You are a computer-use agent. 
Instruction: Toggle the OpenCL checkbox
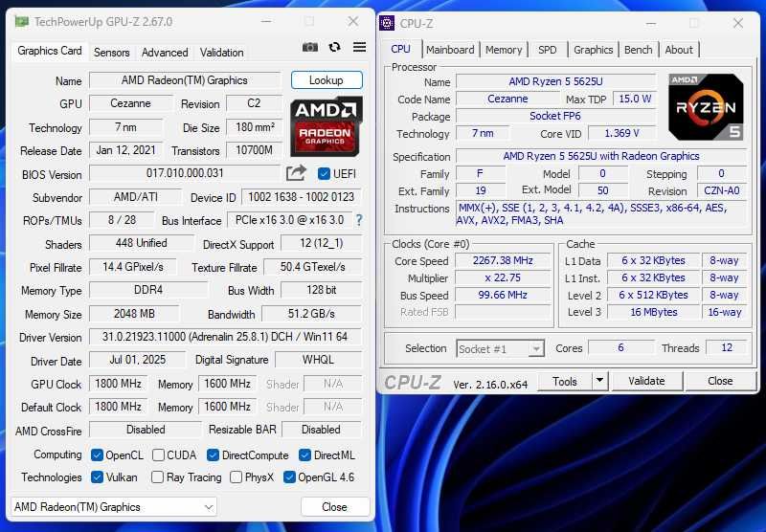97,454
